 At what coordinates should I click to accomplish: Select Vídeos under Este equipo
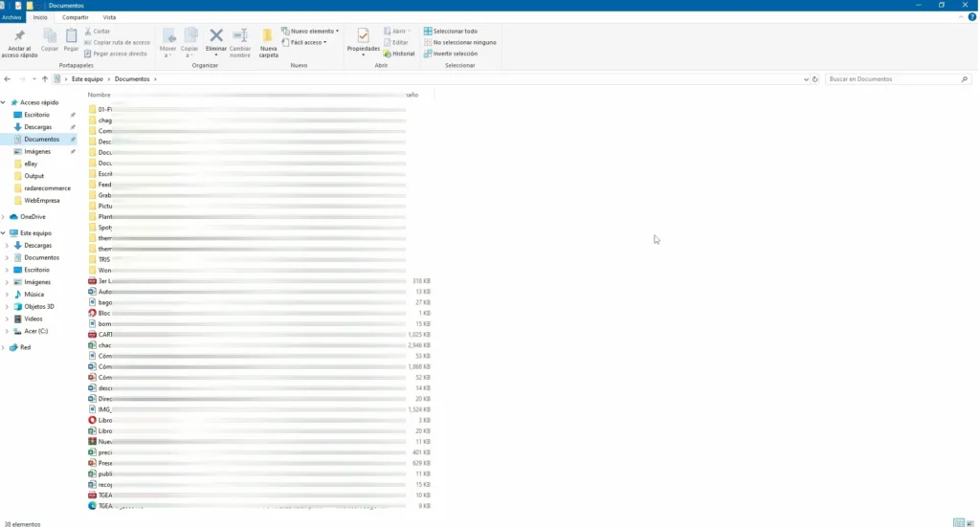[33, 319]
